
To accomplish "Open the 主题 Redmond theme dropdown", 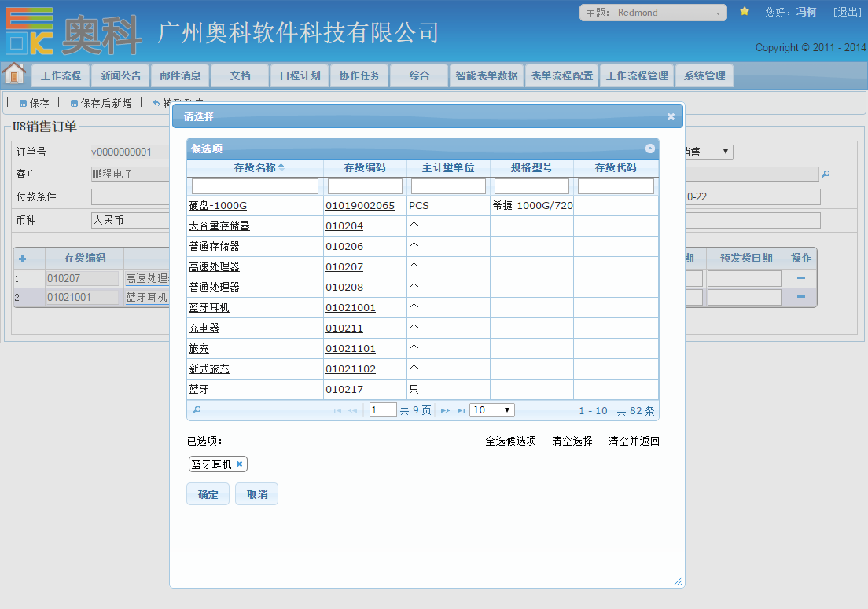I will point(653,13).
